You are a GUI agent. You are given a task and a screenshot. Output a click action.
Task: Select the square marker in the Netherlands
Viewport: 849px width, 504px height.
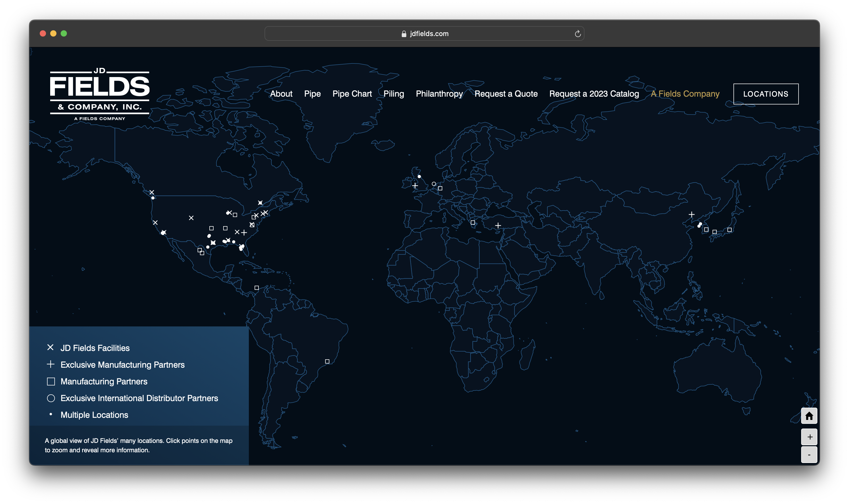pos(440,188)
